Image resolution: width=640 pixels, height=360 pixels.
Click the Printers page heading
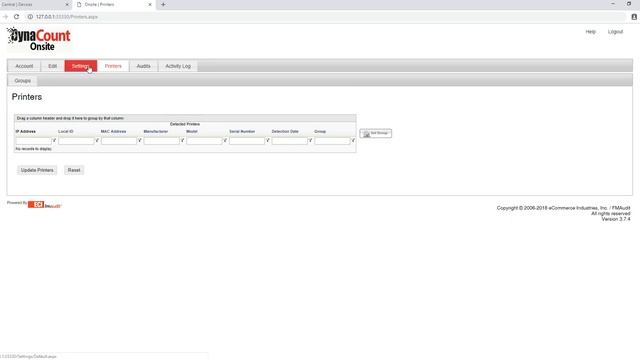pos(27,97)
